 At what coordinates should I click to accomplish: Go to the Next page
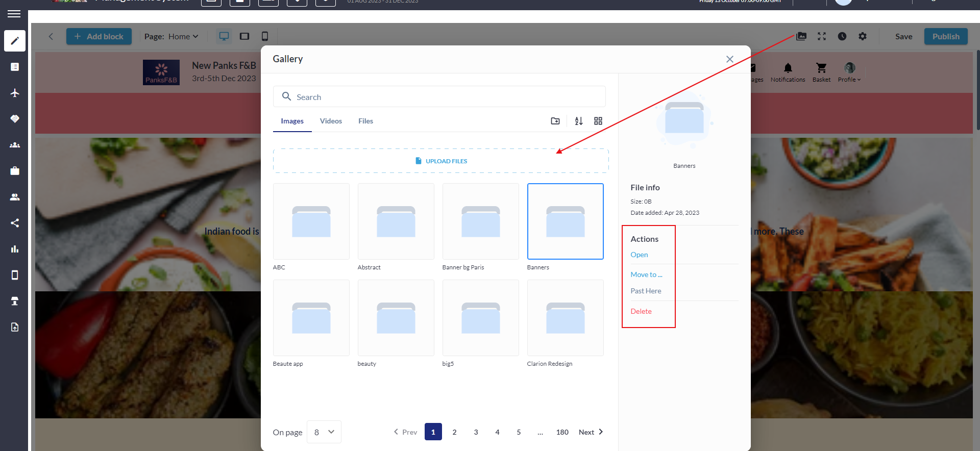(591, 432)
